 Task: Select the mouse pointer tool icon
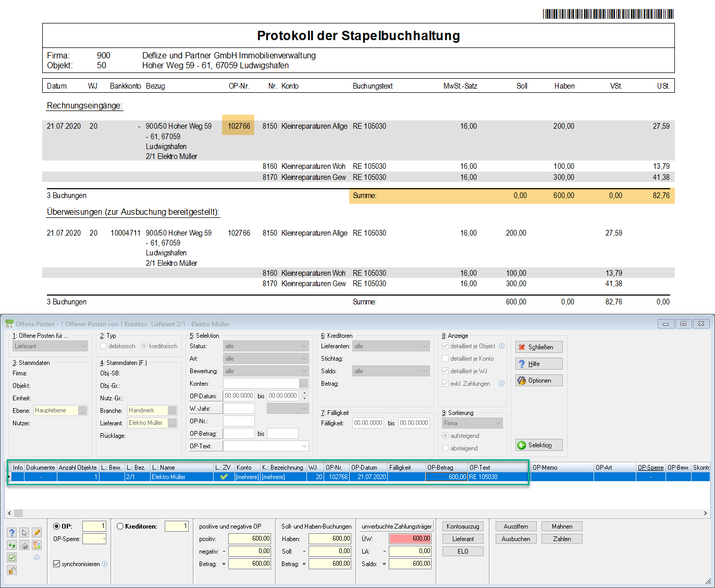pos(24,533)
